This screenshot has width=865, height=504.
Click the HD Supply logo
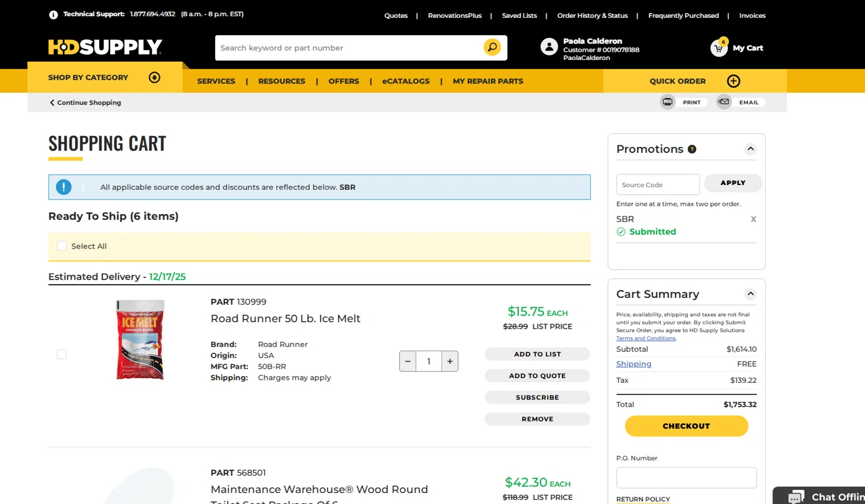[x=105, y=47]
